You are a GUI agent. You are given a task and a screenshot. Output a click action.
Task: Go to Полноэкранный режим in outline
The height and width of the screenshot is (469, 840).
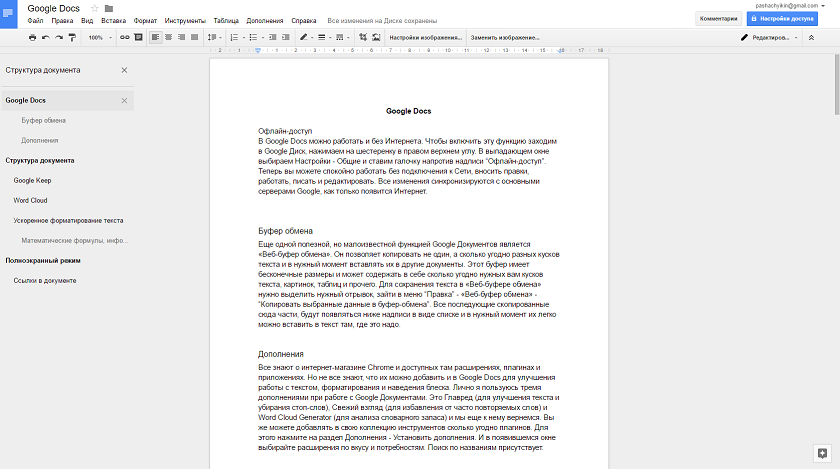click(x=43, y=260)
